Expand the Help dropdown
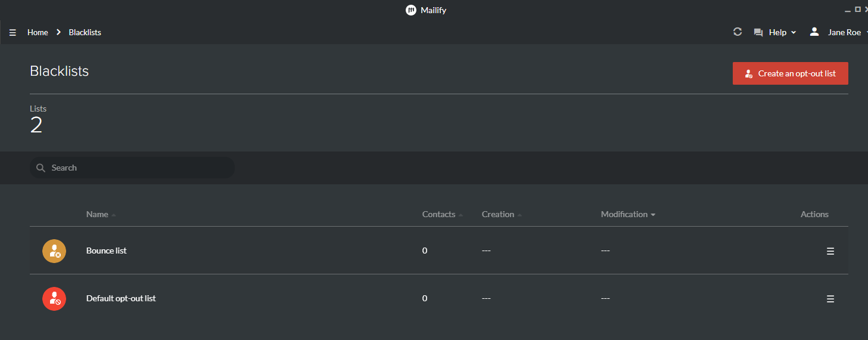The height and width of the screenshot is (340, 868). pyautogui.click(x=783, y=32)
